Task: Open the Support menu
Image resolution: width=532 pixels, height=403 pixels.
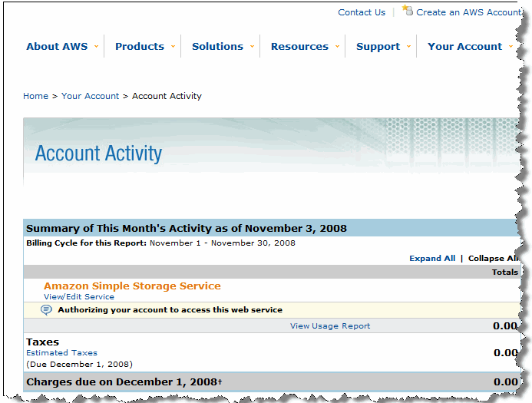Action: [378, 47]
